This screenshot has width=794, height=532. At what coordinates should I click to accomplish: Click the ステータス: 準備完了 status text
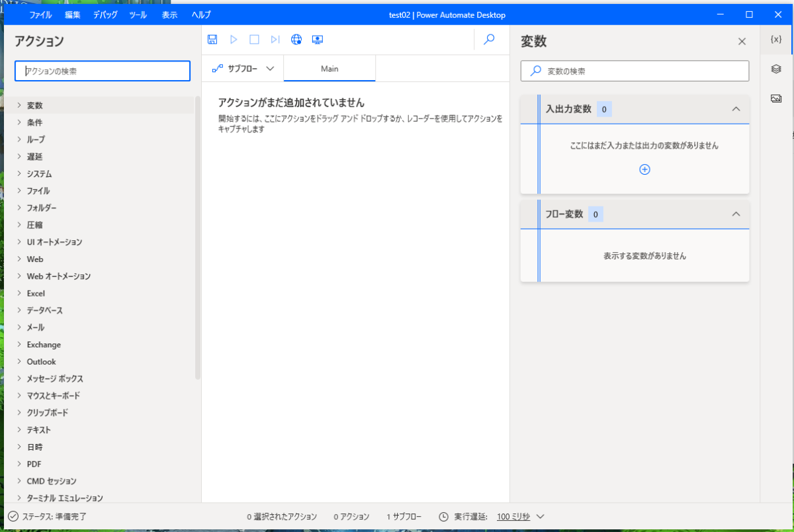(54, 517)
